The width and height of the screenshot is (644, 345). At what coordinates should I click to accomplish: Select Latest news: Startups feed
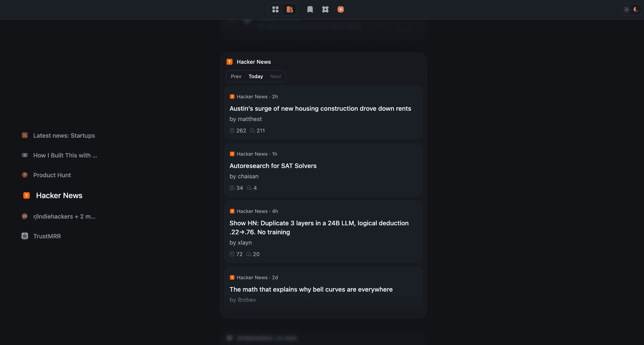point(64,136)
